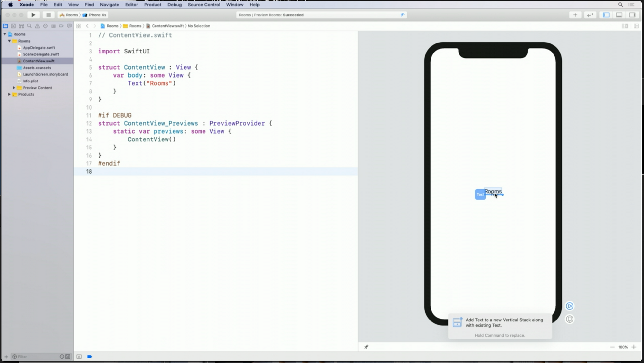Viewport: 644px width, 363px height.
Task: Collapse the Rooms project root
Action: coord(5,34)
